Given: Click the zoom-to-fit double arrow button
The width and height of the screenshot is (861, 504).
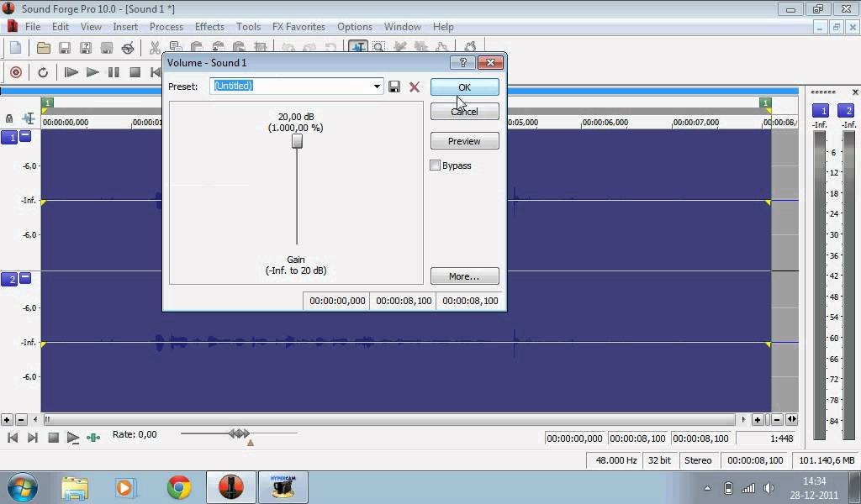Looking at the screenshot, I should click(792, 419).
